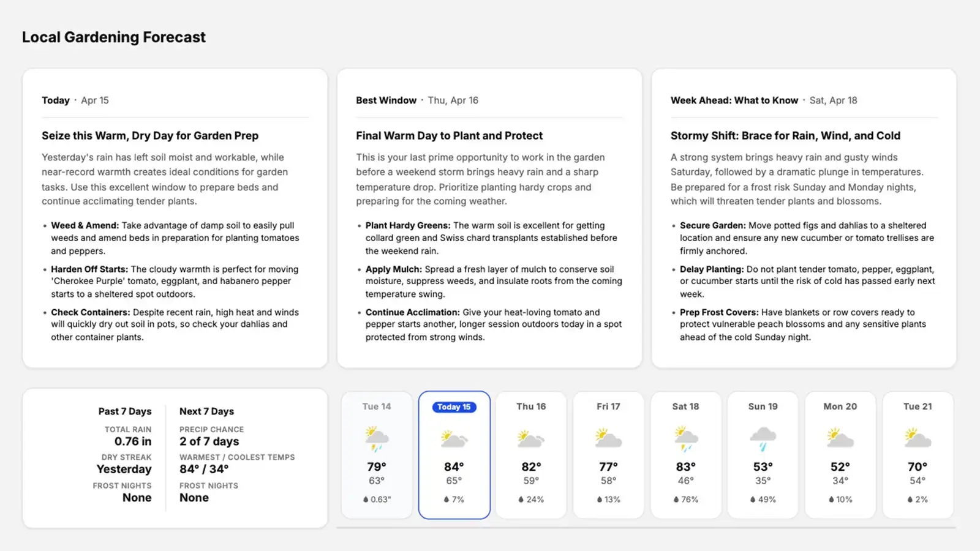The width and height of the screenshot is (980, 551).
Task: Expand the Week Ahead: What to Know card
Action: pos(804,217)
